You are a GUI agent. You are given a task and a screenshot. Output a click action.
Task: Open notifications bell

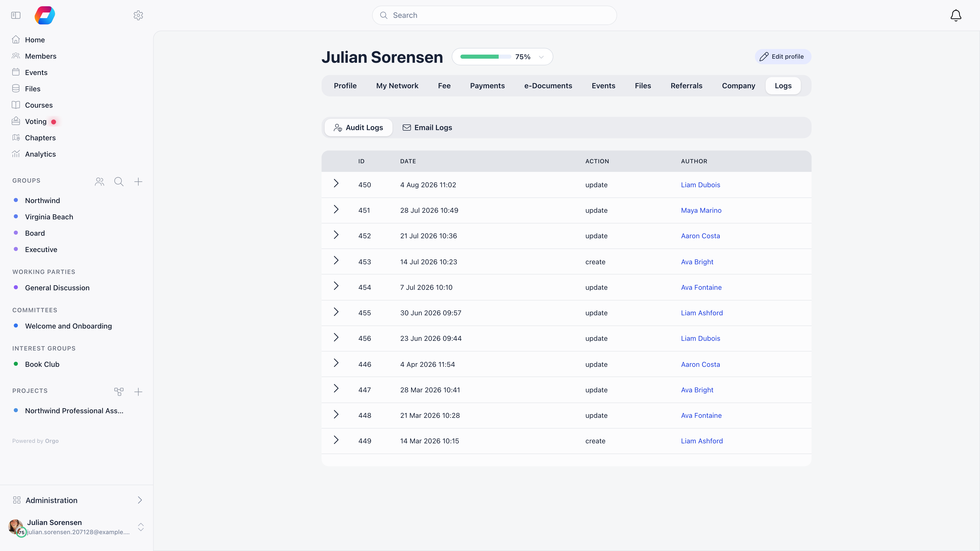[x=956, y=15]
